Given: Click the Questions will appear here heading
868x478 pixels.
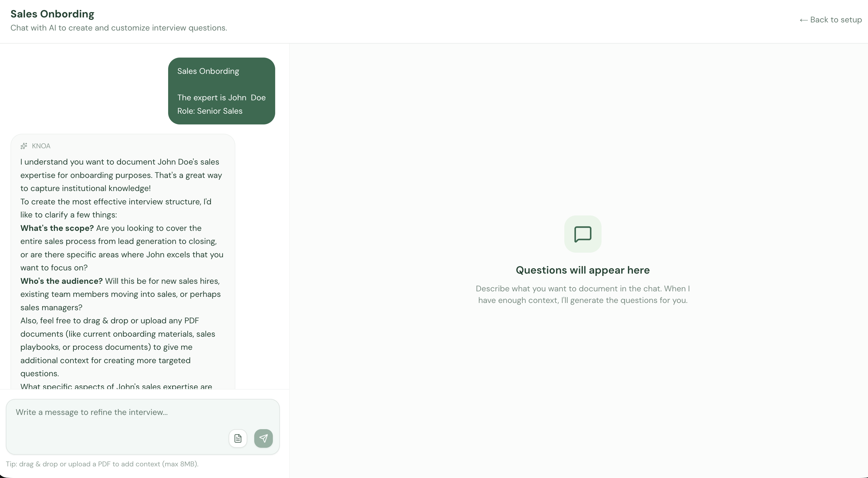Looking at the screenshot, I should [582, 270].
